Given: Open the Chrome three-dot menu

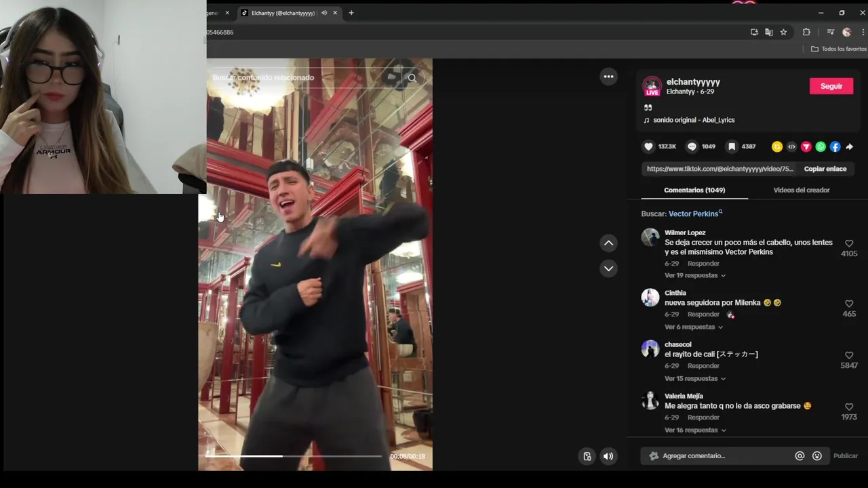Looking at the screenshot, I should (863, 32).
